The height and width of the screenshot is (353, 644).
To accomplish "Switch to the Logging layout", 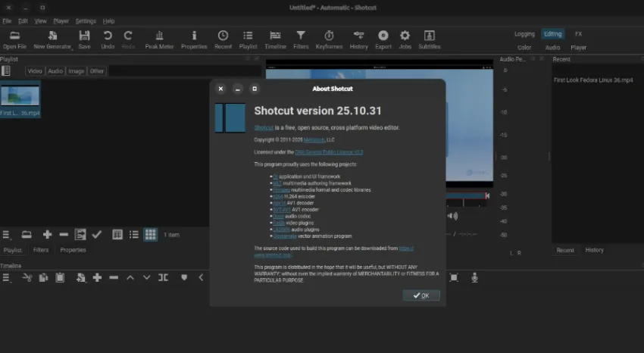I will [x=524, y=34].
